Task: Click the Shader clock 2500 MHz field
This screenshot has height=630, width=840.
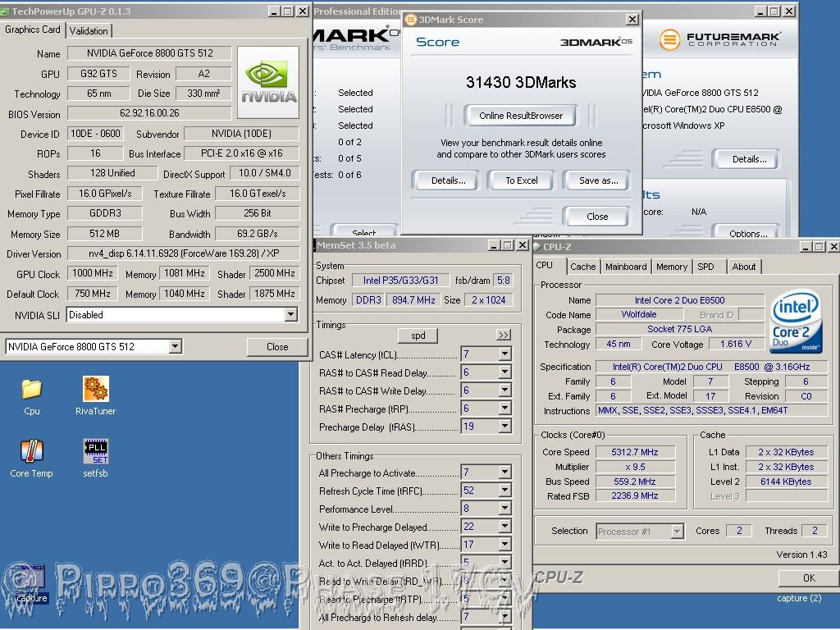Action: point(275,273)
